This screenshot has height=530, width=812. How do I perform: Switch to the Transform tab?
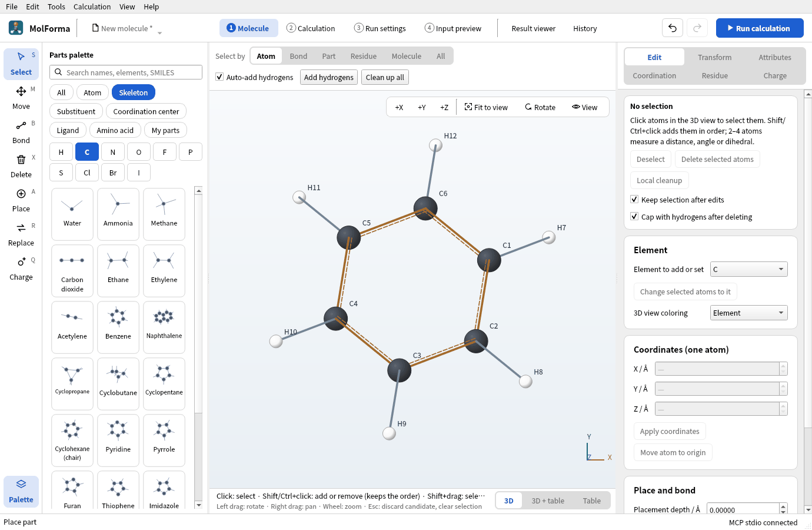[715, 57]
